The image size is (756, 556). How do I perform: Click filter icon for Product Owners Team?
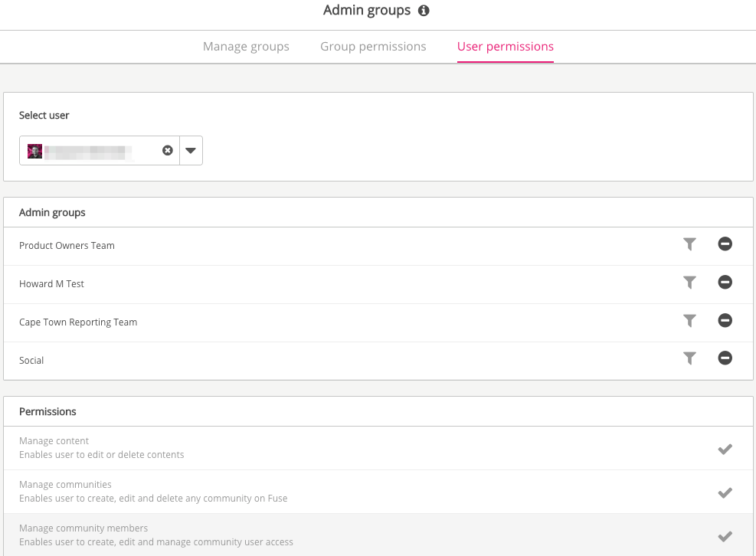click(689, 244)
